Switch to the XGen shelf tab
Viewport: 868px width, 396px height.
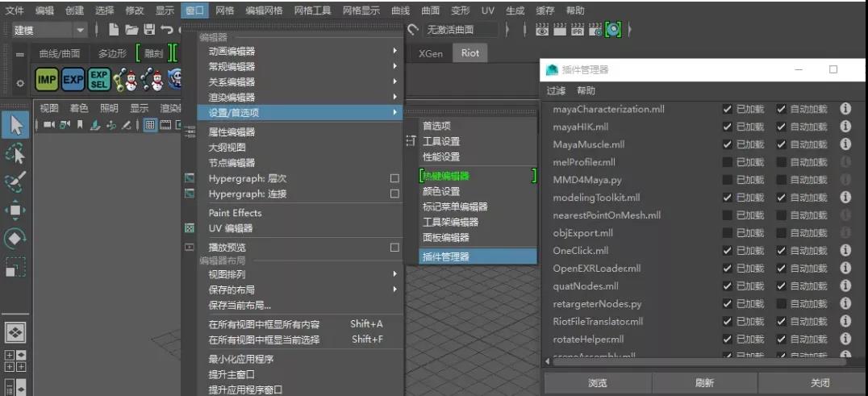[430, 53]
